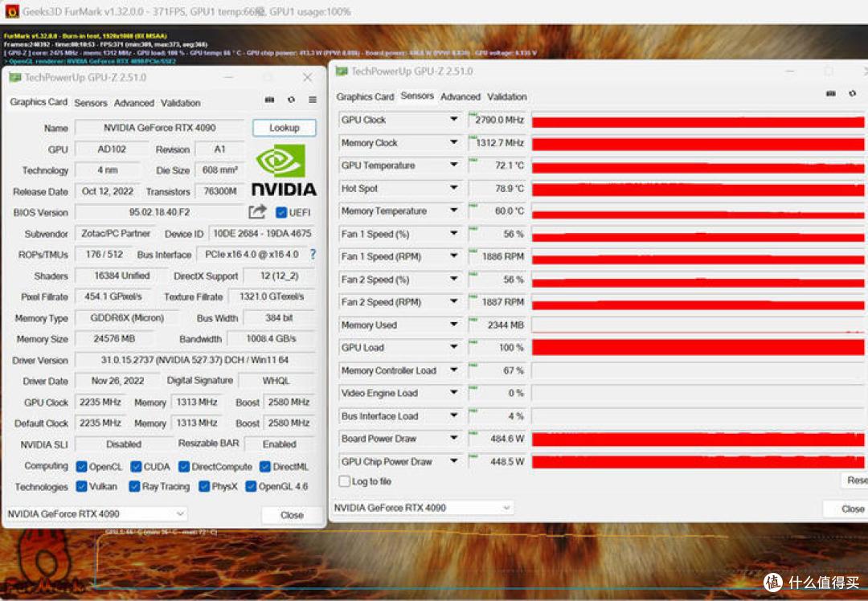Viewport: 868px width, 601px height.
Task: Click the BIOS export share icon
Action: coord(257,212)
